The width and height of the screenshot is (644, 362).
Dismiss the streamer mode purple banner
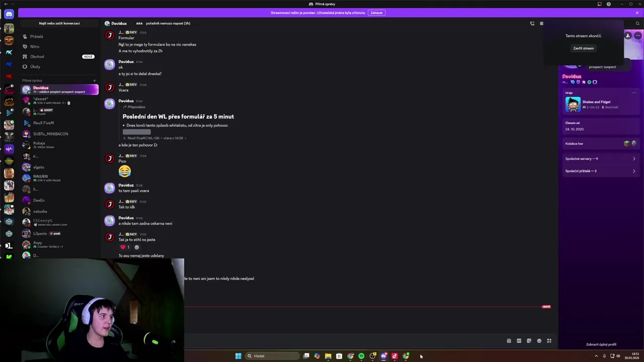tap(636, 13)
